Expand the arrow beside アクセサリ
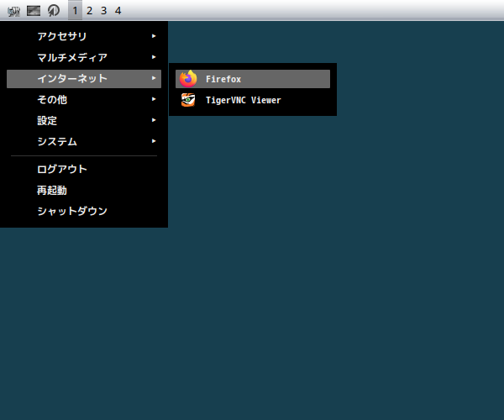This screenshot has width=504, height=420. pyautogui.click(x=154, y=36)
